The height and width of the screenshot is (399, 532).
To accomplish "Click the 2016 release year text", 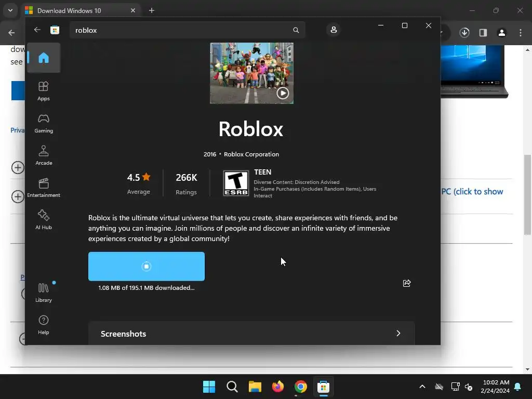I will [x=210, y=154].
